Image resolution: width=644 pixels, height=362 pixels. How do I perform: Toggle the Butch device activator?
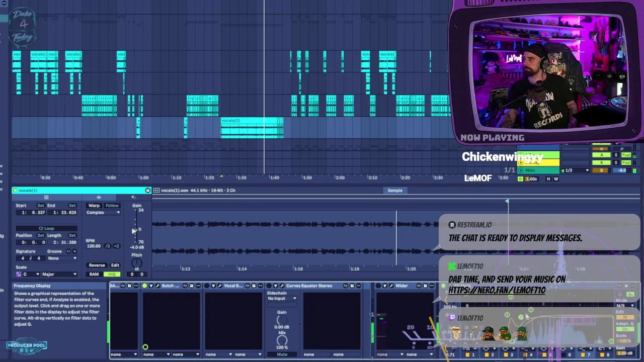pos(145,286)
